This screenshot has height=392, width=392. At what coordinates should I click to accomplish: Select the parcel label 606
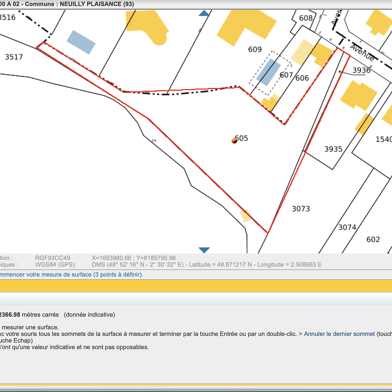[x=302, y=78]
